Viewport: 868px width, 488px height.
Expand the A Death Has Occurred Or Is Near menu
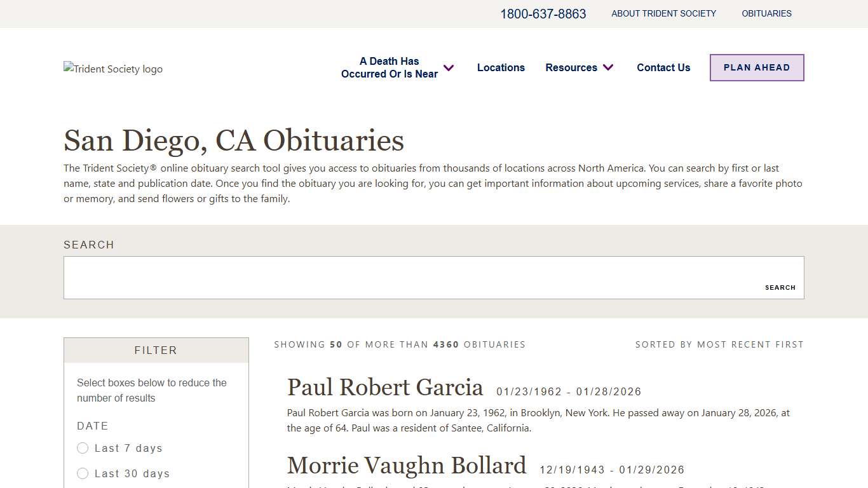(x=390, y=67)
